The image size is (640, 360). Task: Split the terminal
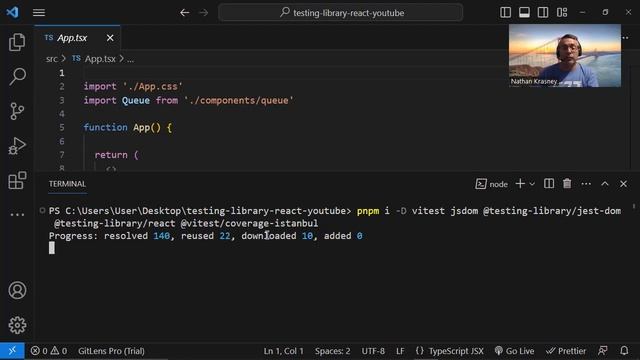(549, 184)
